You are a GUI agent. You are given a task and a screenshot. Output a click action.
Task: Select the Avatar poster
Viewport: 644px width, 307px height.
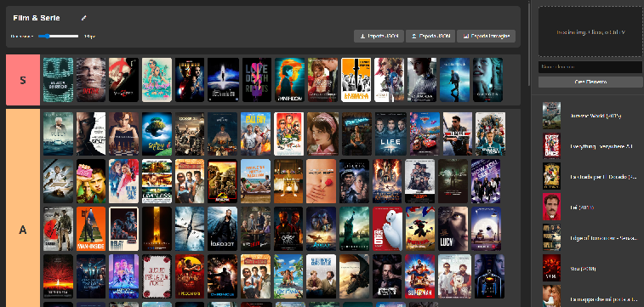(322, 229)
